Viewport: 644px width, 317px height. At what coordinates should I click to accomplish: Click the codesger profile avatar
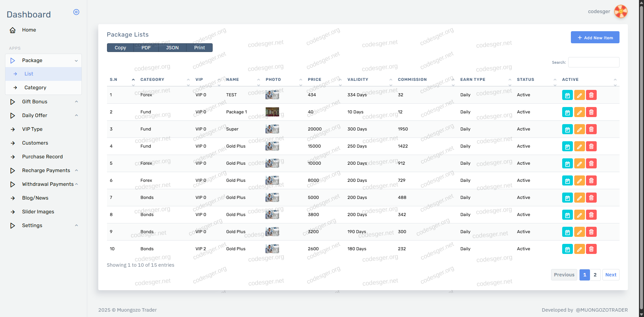point(621,11)
